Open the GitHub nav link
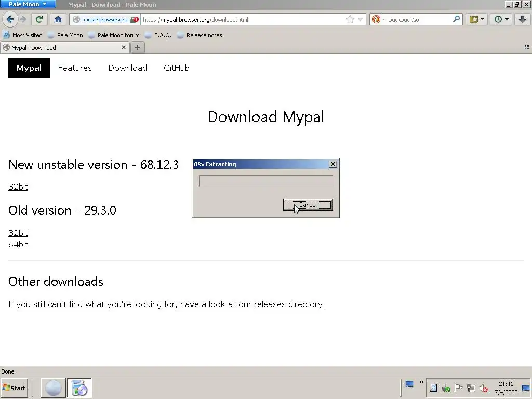 (177, 68)
